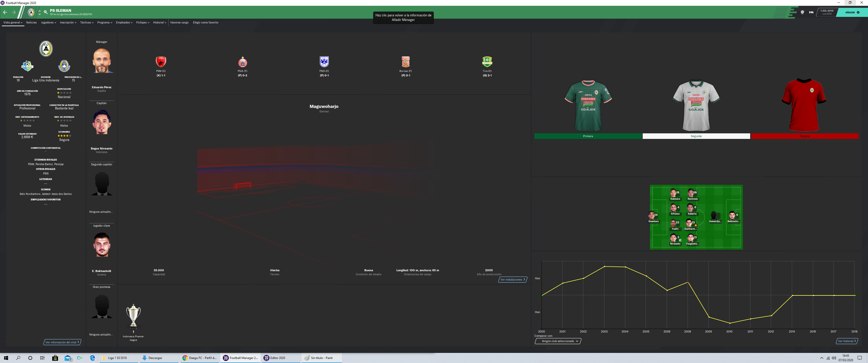868x363 pixels.
Task: Expand the Tácticas dropdown menu
Action: pos(87,22)
